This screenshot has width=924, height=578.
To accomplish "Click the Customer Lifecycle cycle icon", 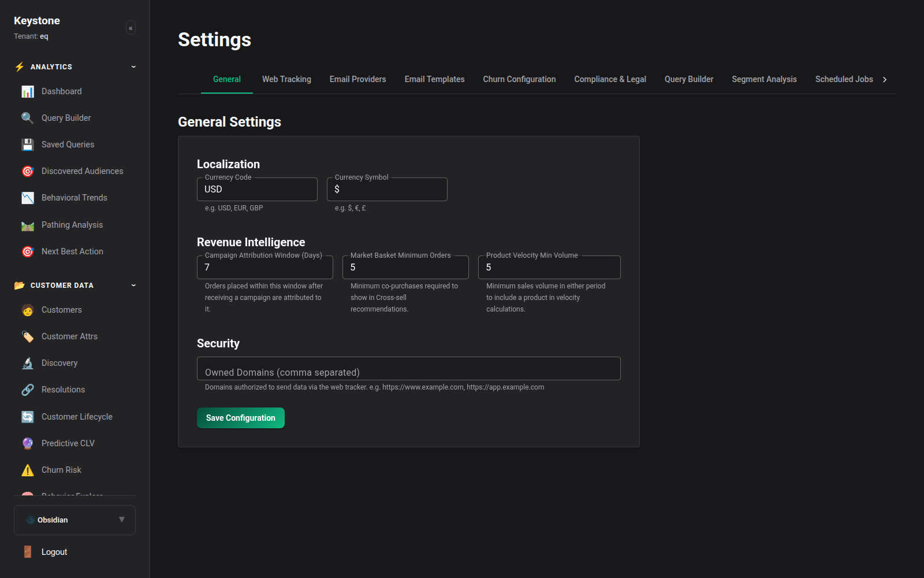I will tap(28, 417).
